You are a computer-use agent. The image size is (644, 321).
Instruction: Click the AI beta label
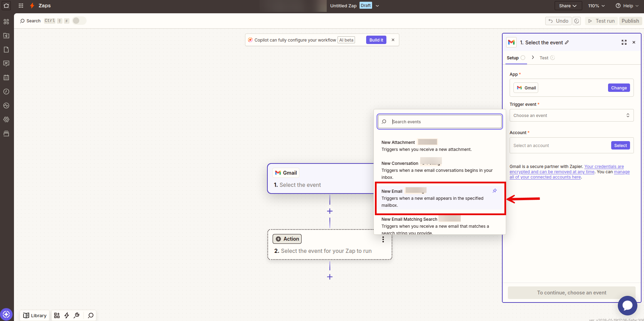click(x=346, y=40)
